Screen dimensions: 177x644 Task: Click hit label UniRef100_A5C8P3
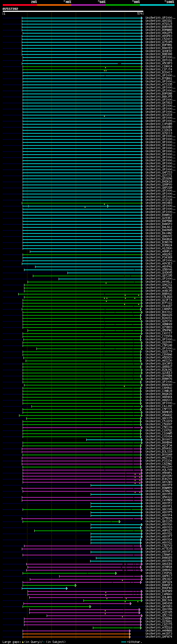pos(159,63)
